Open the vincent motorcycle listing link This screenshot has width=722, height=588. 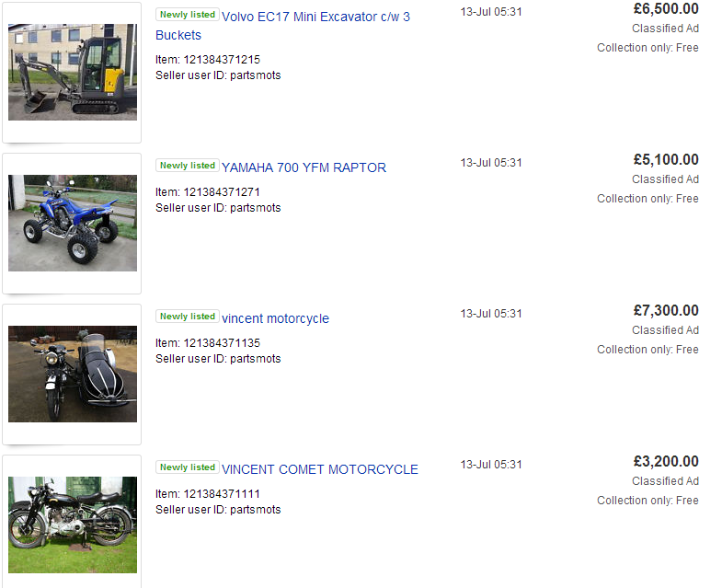(x=275, y=318)
